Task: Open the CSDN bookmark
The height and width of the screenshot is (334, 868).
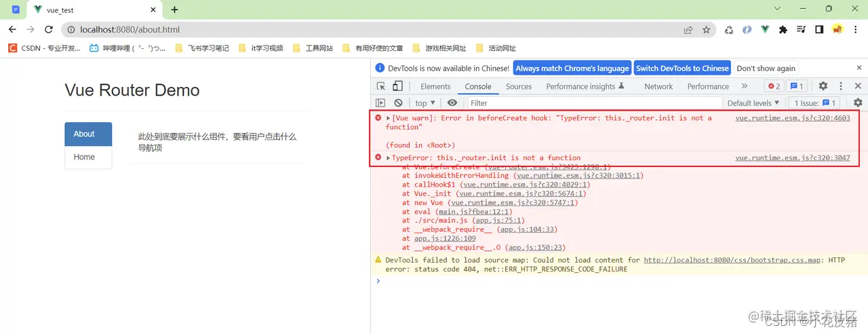Action: 43,48
